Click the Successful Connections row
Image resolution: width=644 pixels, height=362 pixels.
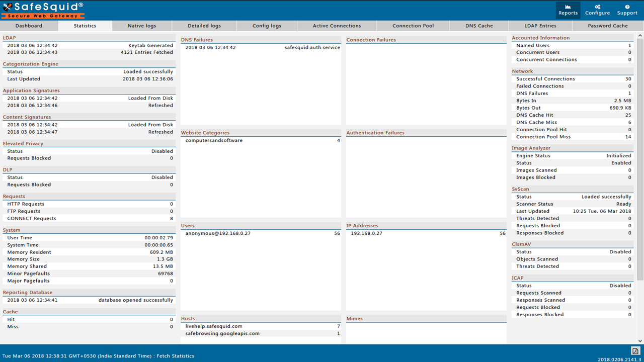(573, 79)
